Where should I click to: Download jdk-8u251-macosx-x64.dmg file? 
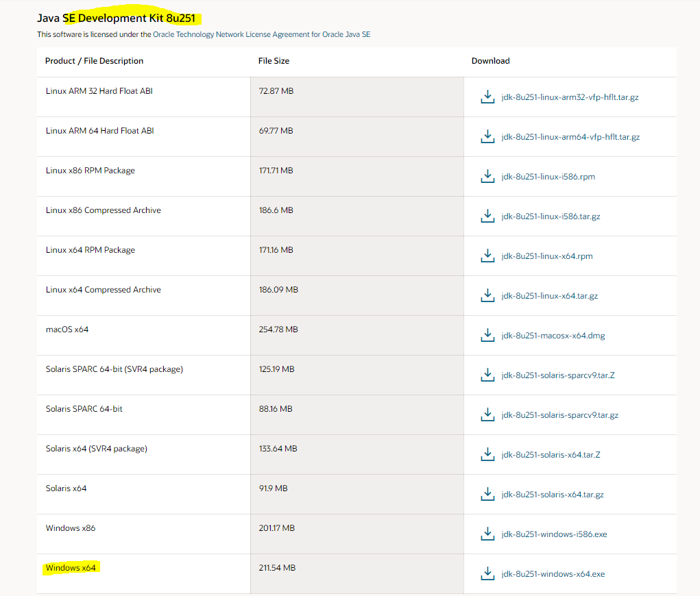pos(553,336)
